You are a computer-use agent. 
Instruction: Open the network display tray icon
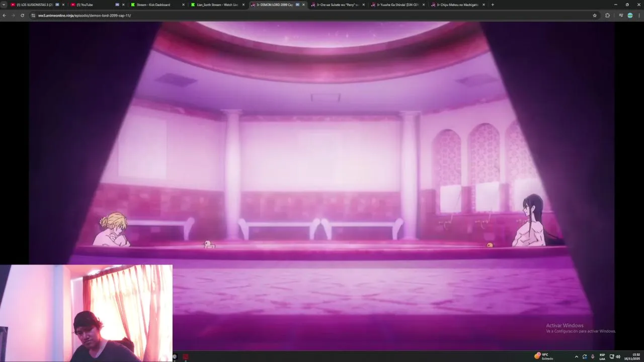612,357
